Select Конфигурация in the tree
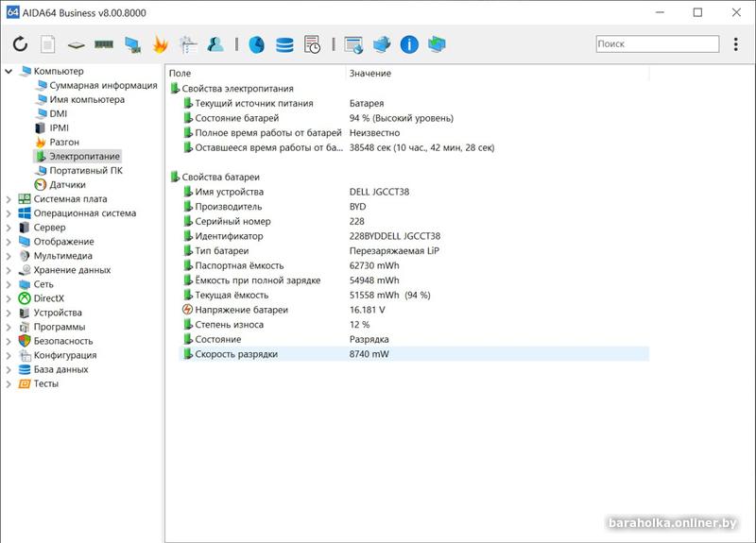 pyautogui.click(x=65, y=355)
